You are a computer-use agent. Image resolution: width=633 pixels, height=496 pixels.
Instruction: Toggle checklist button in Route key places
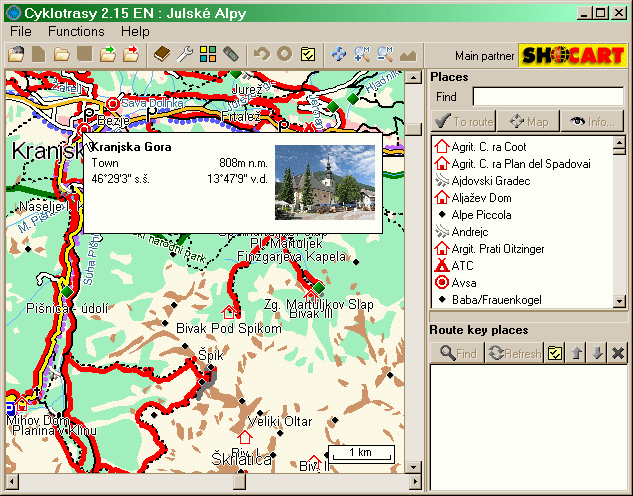point(556,353)
